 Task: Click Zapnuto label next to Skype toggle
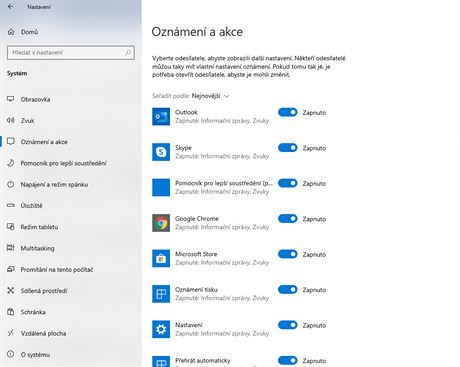click(314, 148)
